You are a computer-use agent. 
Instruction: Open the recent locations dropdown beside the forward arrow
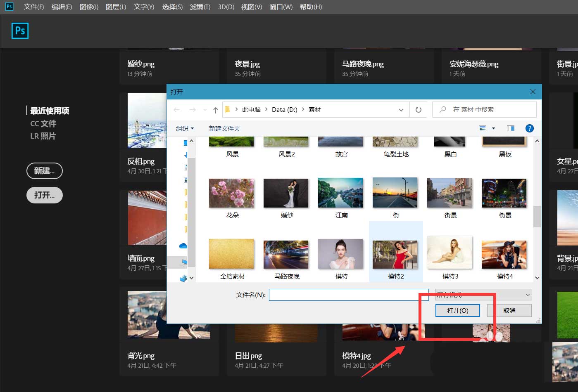pos(205,110)
